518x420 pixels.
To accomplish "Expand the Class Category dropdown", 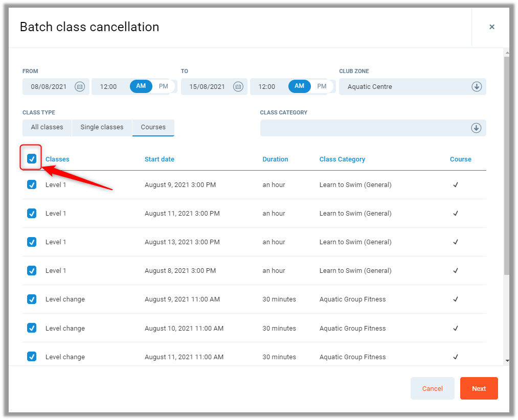I will pyautogui.click(x=476, y=128).
